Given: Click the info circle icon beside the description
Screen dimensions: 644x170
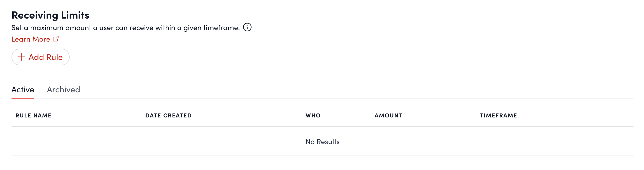Looking at the screenshot, I should tap(247, 27).
